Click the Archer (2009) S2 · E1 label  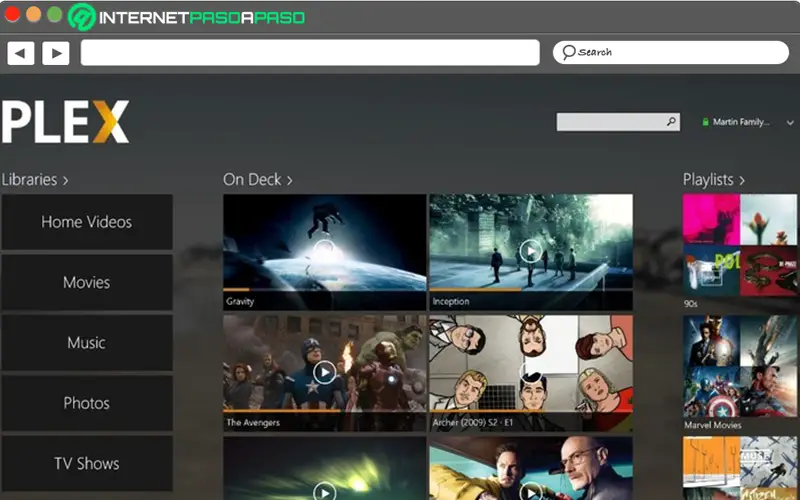coord(473,422)
